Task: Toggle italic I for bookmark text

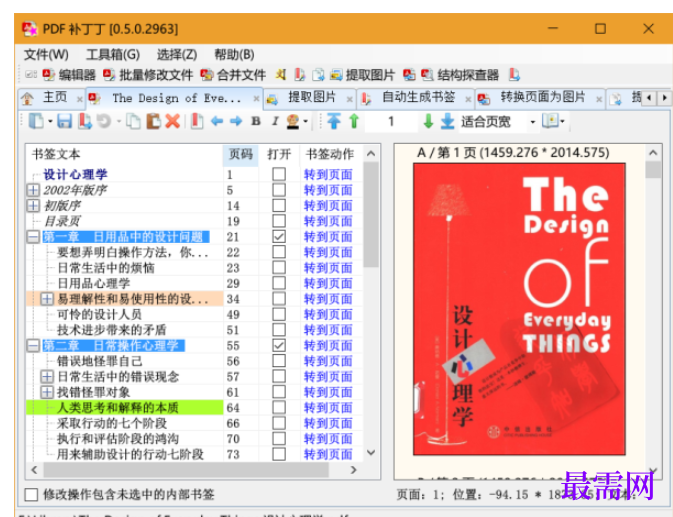Action: 275,121
